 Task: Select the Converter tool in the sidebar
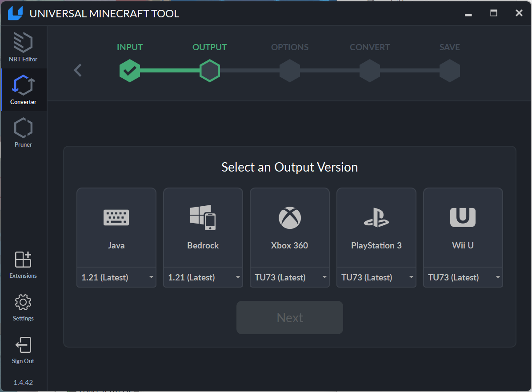23,90
